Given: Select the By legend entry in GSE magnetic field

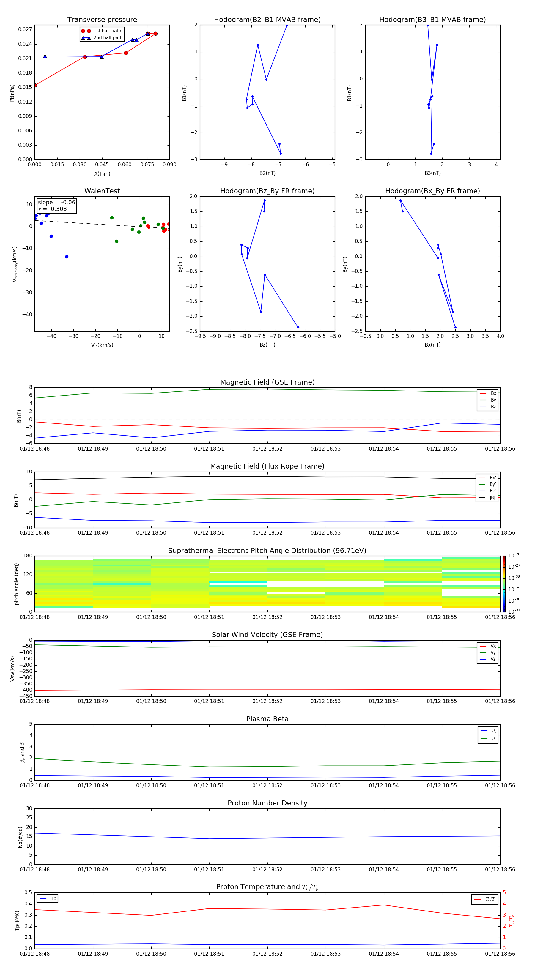Looking at the screenshot, I should [488, 400].
